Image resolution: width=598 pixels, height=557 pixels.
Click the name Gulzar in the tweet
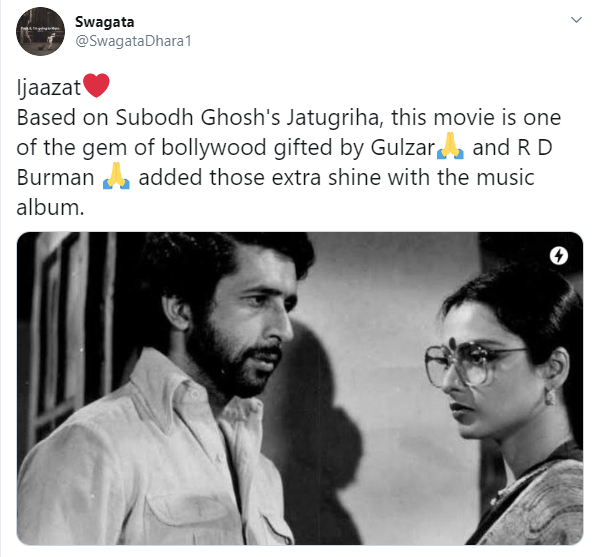point(403,148)
